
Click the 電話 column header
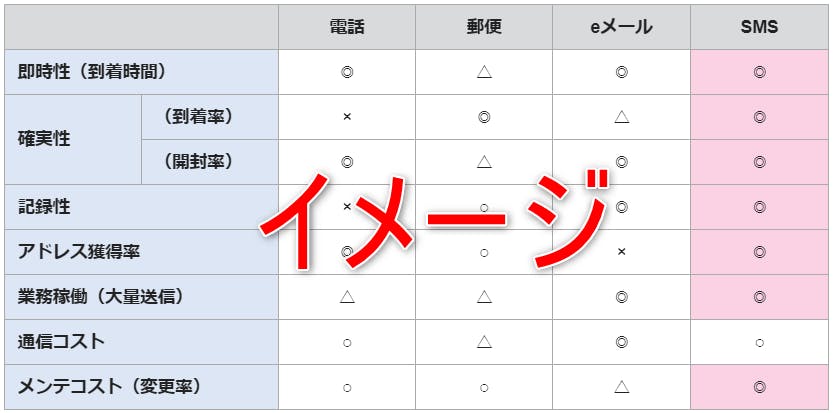pos(347,27)
